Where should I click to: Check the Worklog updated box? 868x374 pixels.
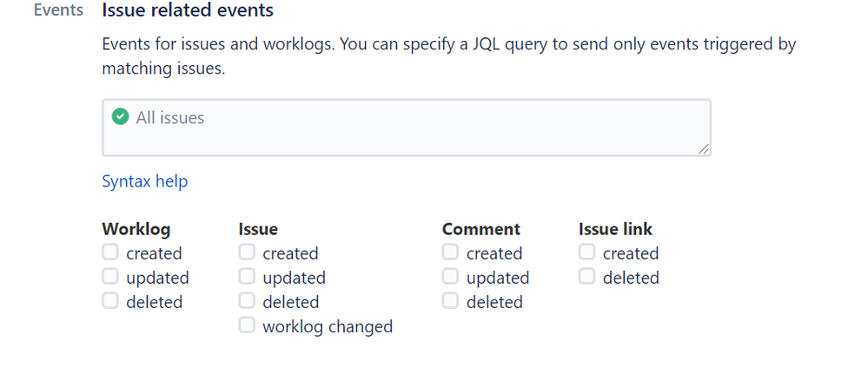pos(110,276)
